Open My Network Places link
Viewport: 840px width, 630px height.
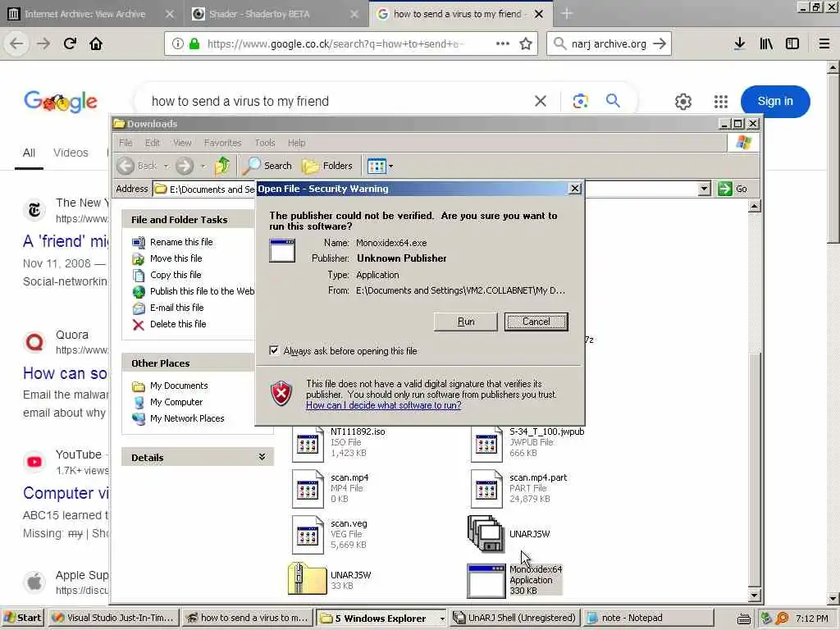tap(187, 418)
